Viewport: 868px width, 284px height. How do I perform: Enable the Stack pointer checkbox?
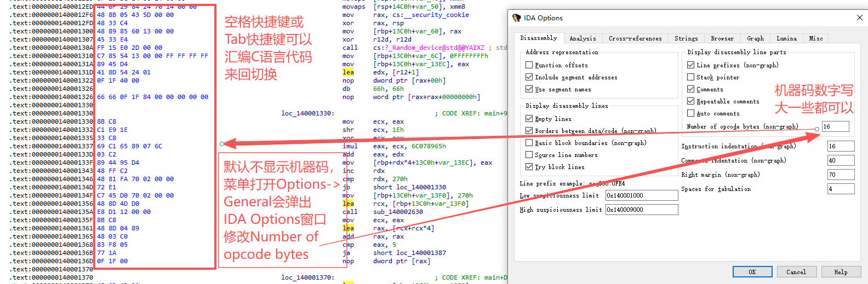(690, 77)
